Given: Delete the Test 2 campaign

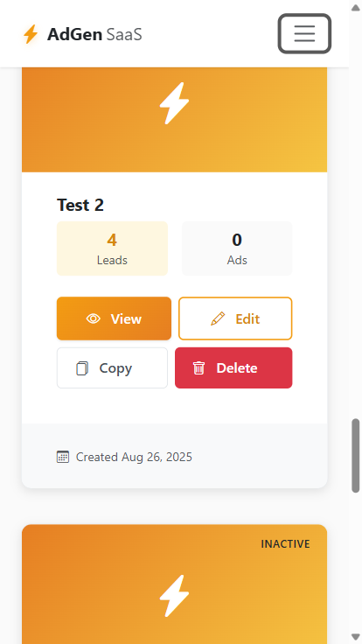Looking at the screenshot, I should (x=233, y=368).
